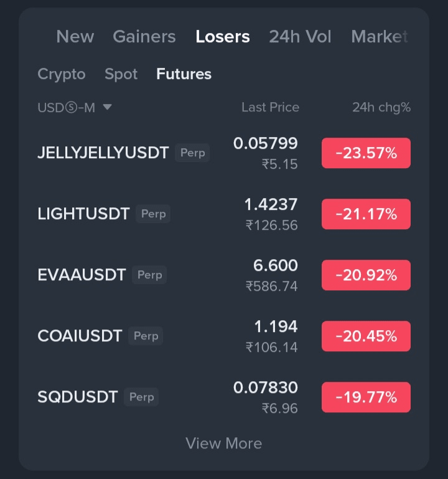Viewport: 448px width, 479px height.
Task: Select the Spot sub-tab
Action: click(x=121, y=74)
